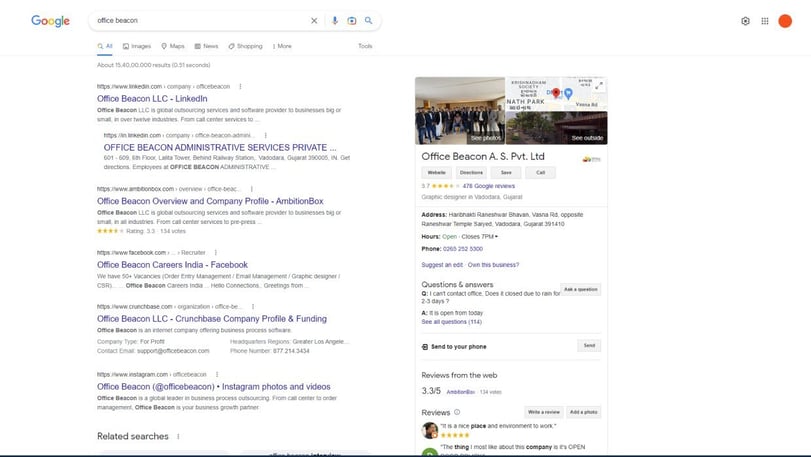Open options menu for AmbitionBox result
This screenshot has width=811, height=457.
(x=252, y=189)
